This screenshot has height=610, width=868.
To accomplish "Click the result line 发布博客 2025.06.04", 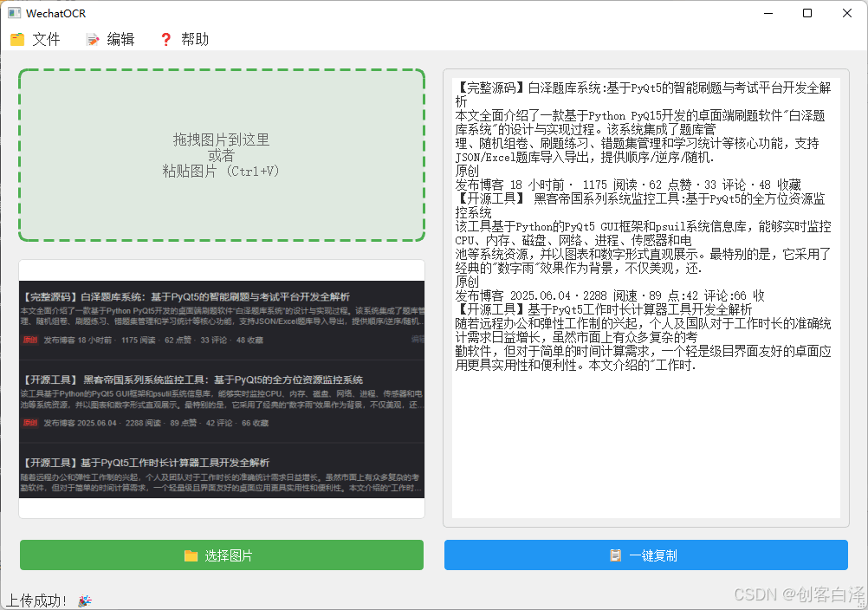I will point(610,295).
